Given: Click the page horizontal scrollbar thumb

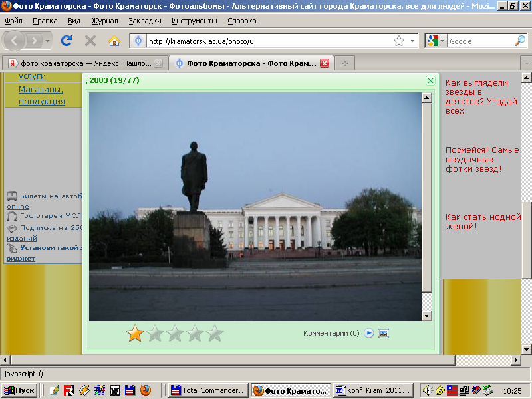Looking at the screenshot, I should pyautogui.click(x=232, y=360).
